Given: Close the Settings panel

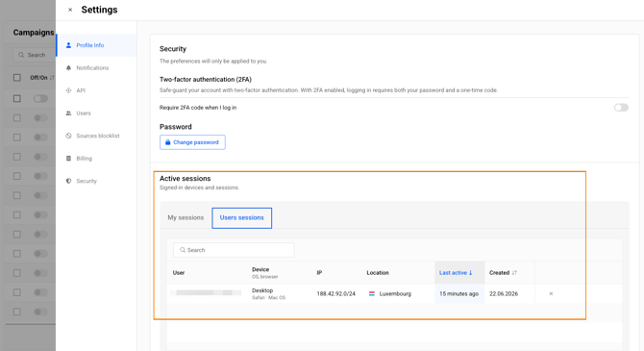Looking at the screenshot, I should [70, 10].
